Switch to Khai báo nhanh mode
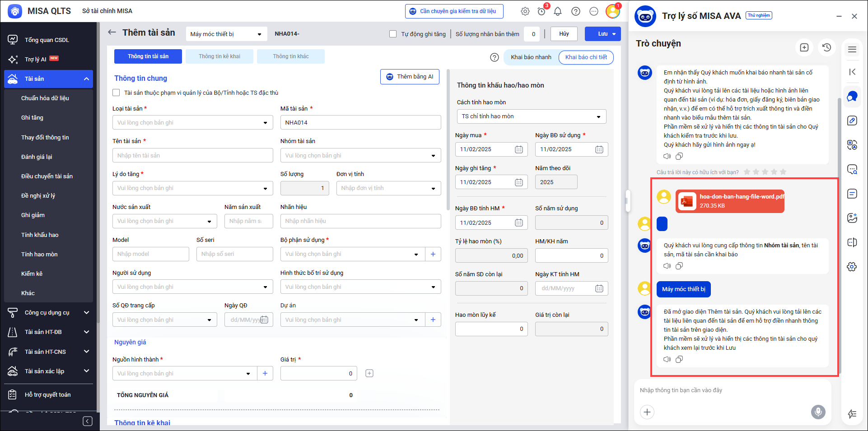The width and height of the screenshot is (868, 431). click(531, 57)
